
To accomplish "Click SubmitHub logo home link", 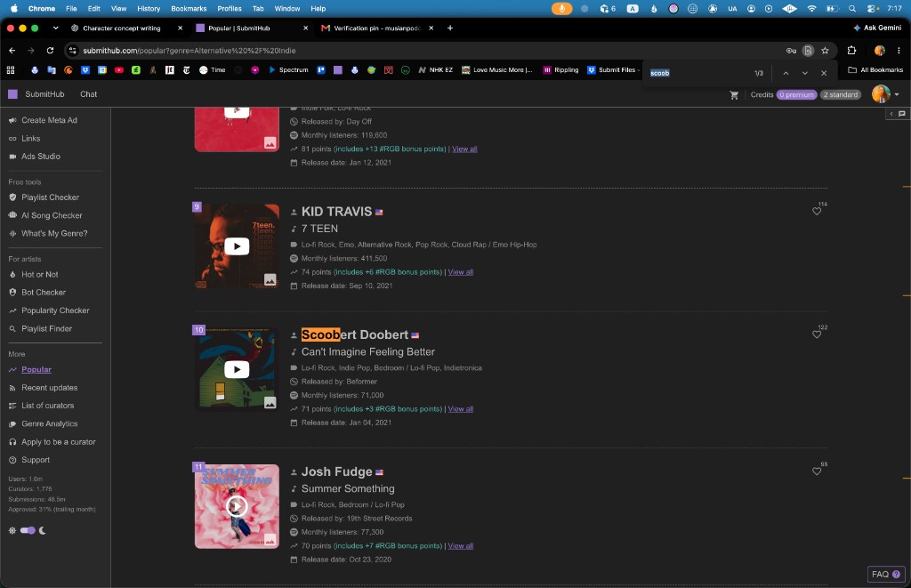I will (36, 94).
